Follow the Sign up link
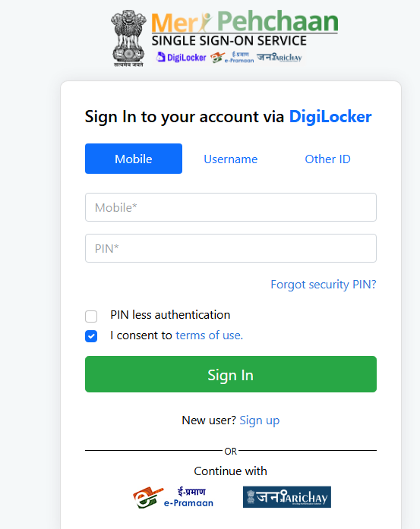This screenshot has width=420, height=529. [259, 420]
